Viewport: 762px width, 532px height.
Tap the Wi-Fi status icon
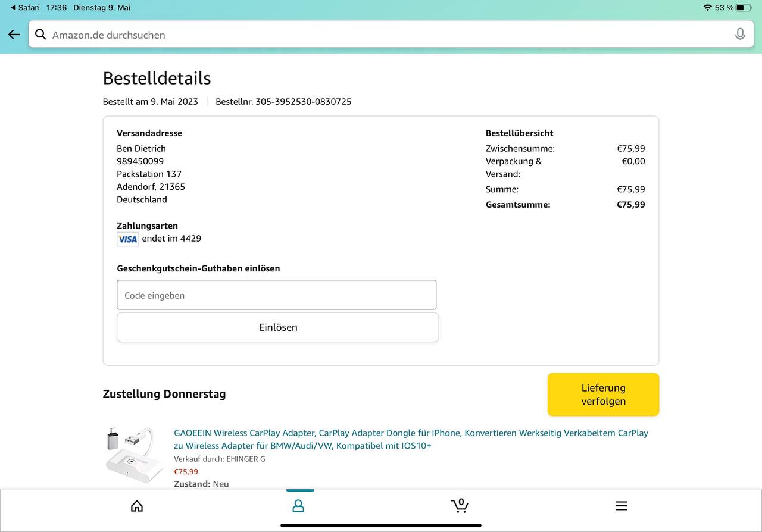[x=707, y=8]
